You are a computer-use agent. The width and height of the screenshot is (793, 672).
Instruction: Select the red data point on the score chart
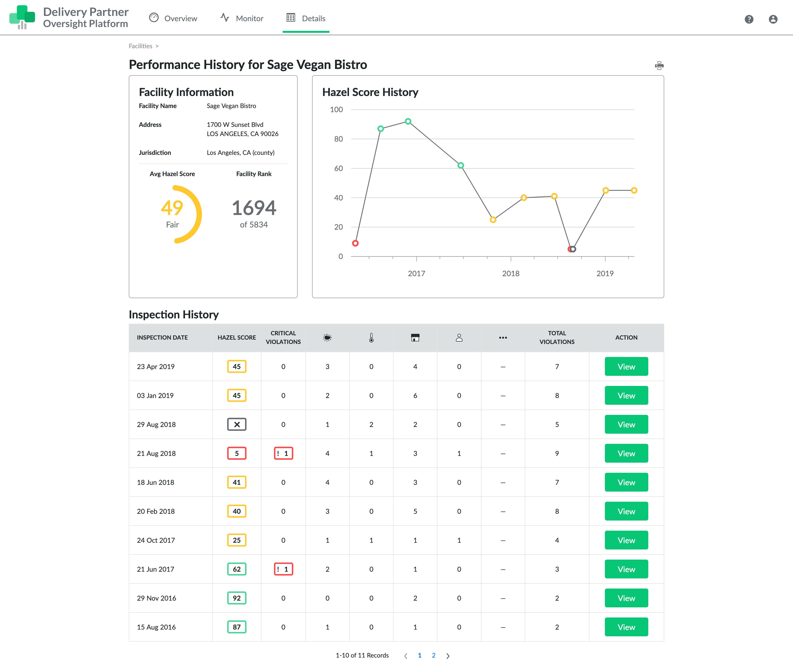pos(355,243)
